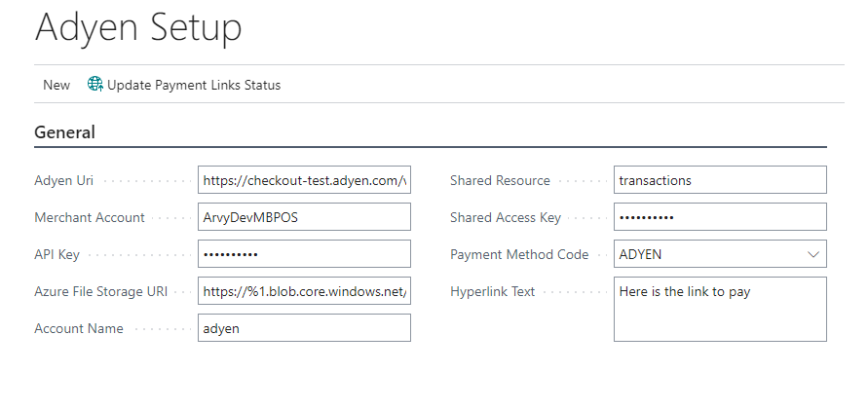Click into the Merchant Account field

pos(303,217)
